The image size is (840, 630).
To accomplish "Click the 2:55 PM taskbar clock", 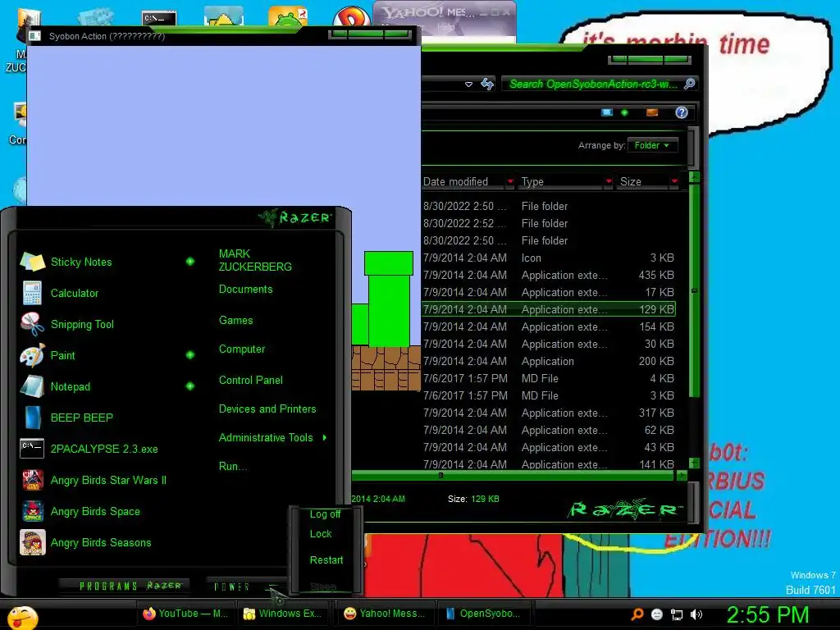I will [767, 614].
